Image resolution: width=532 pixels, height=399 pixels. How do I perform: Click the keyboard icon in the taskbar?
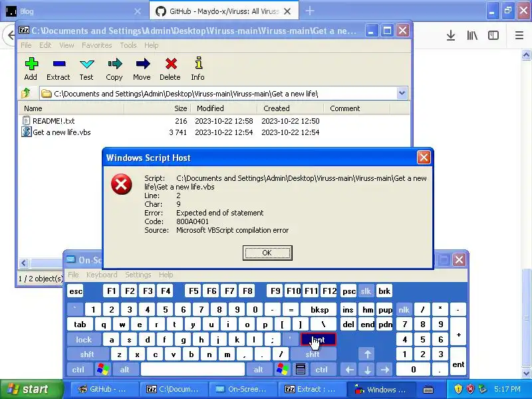tap(428, 389)
